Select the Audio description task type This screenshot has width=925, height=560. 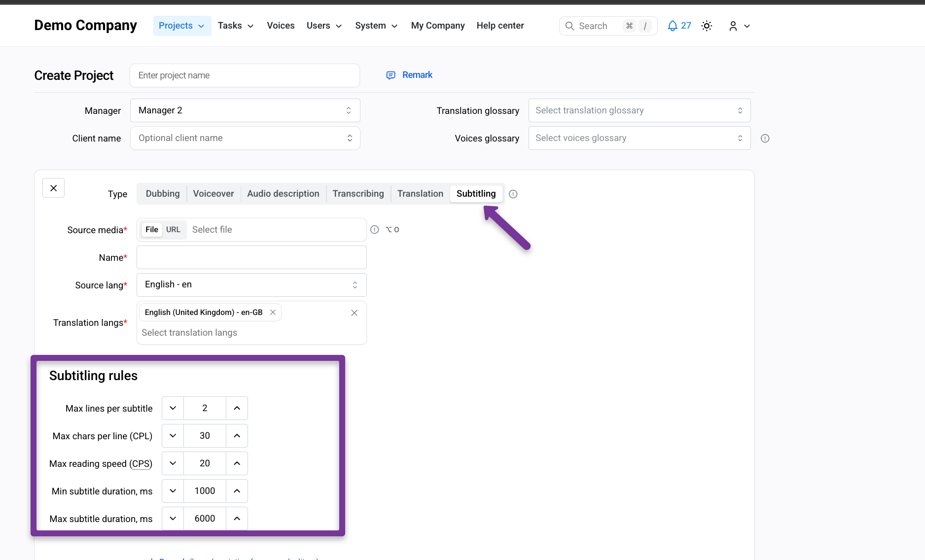[283, 194]
